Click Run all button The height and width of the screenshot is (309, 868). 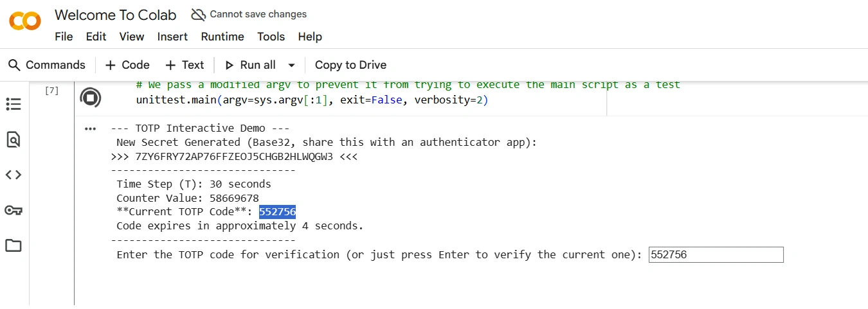[250, 65]
